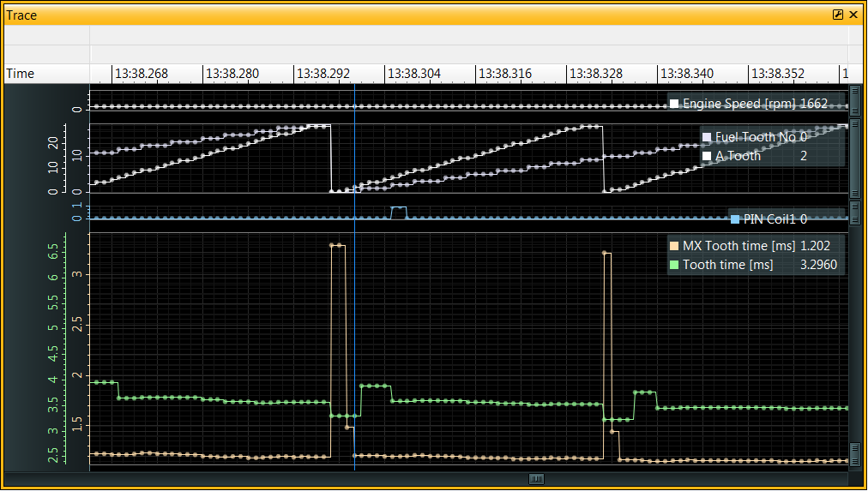Click the Engine Speed legend color square
The width and height of the screenshot is (868, 491).
coord(674,104)
